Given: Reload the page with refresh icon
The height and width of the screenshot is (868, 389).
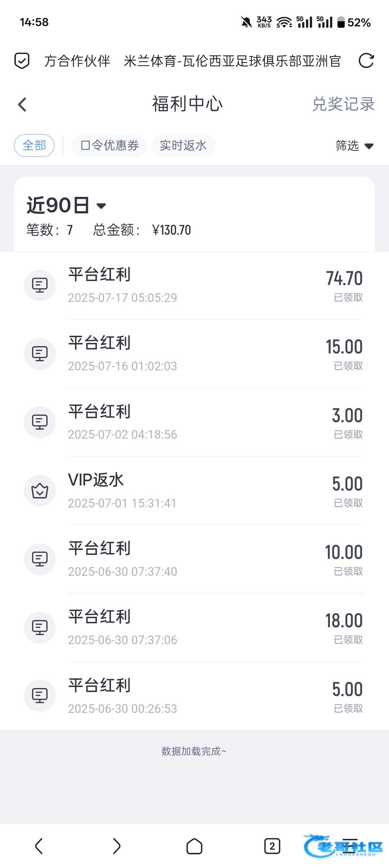Looking at the screenshot, I should click(x=366, y=60).
